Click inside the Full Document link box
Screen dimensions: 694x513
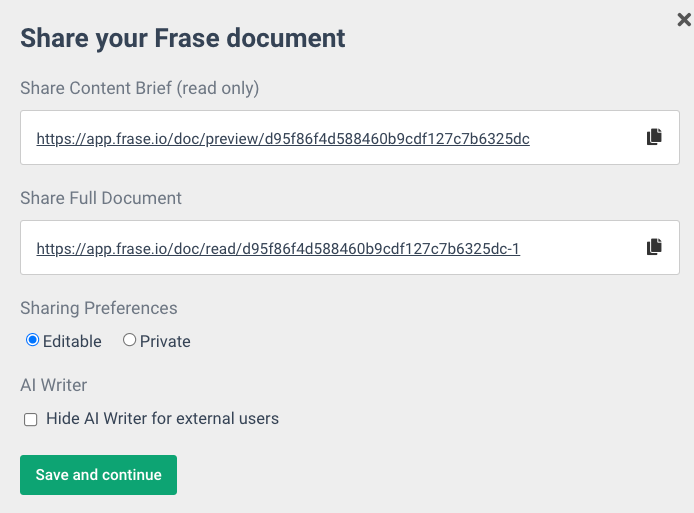350,247
